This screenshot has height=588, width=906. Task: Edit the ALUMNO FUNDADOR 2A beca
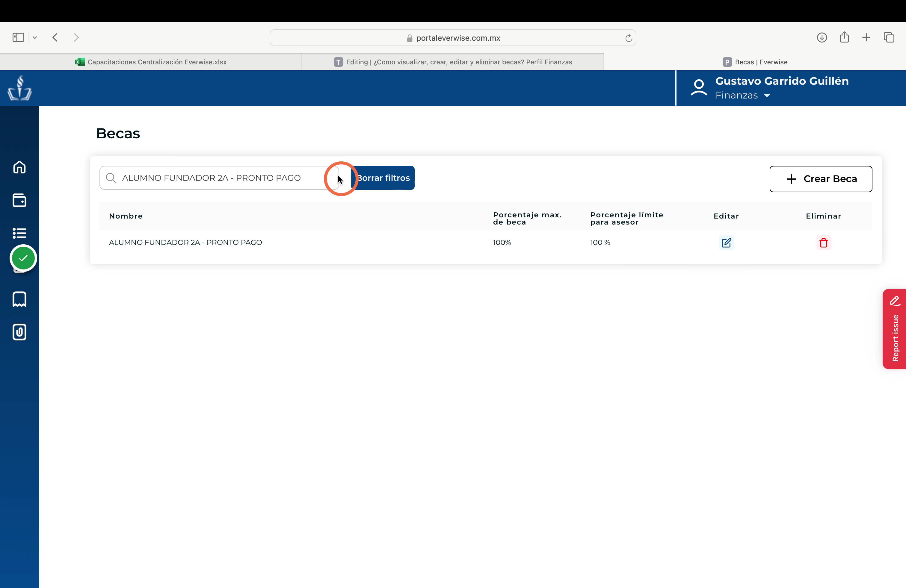point(726,243)
